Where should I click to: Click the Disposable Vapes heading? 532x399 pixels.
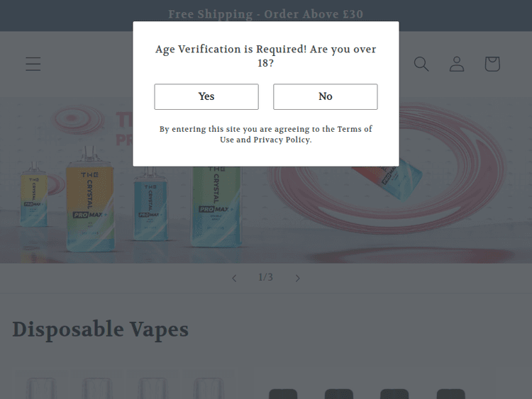point(101,330)
